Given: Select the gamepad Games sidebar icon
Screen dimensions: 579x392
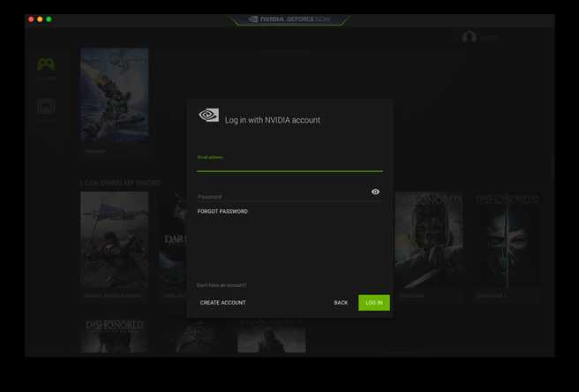Looking at the screenshot, I should [x=46, y=64].
